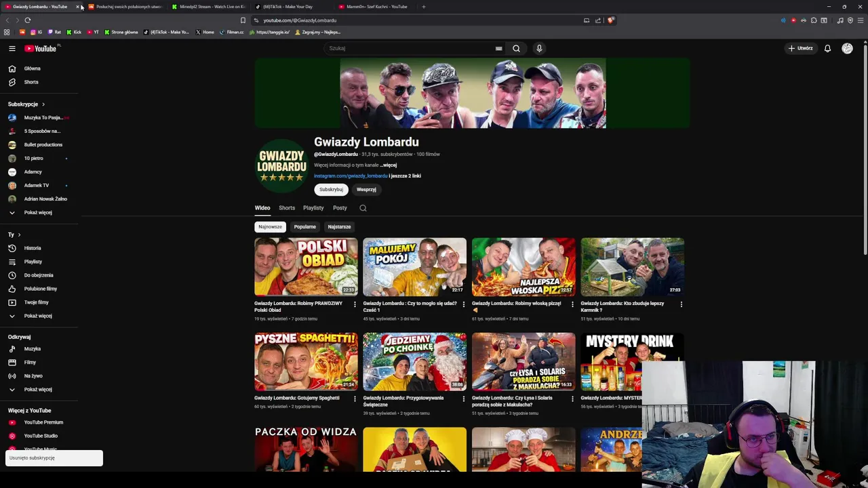868x488 pixels.
Task: Open the notifications bell
Action: click(827, 48)
